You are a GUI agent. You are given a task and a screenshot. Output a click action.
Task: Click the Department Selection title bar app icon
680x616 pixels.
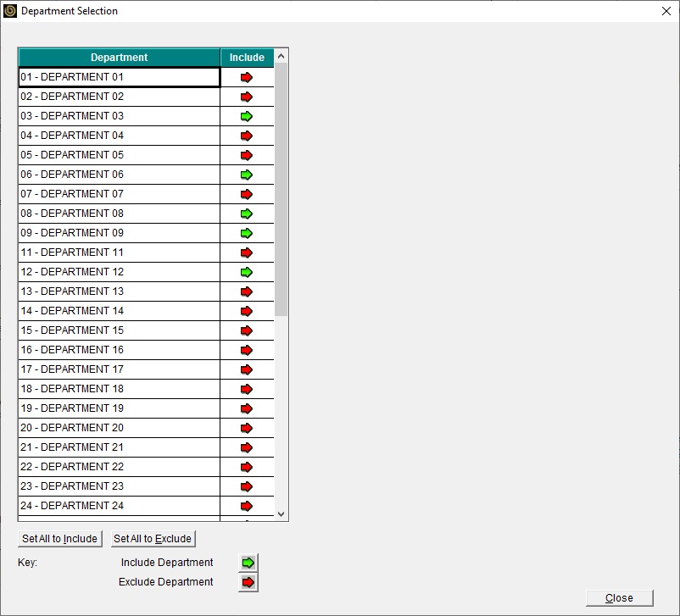(x=9, y=11)
